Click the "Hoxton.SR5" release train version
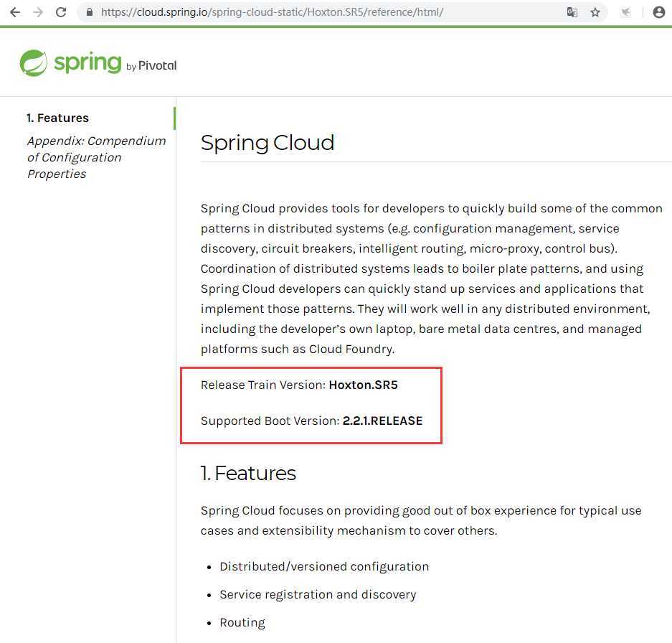This screenshot has height=643, width=672. 364,385
